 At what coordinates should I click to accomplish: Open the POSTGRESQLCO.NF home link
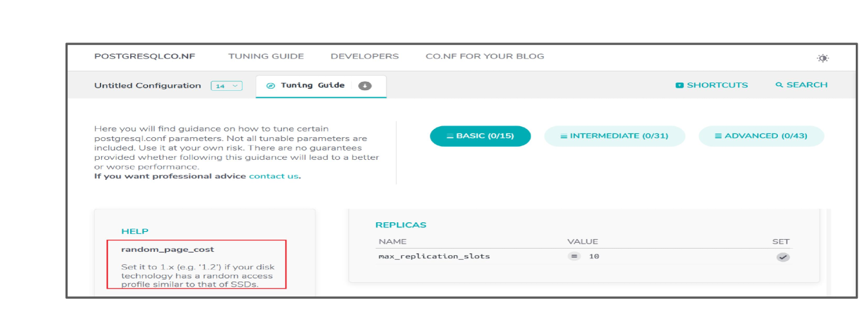coord(145,56)
